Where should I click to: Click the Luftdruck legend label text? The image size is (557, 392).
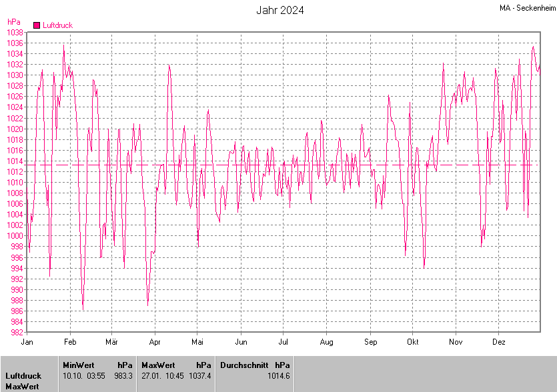click(57, 25)
